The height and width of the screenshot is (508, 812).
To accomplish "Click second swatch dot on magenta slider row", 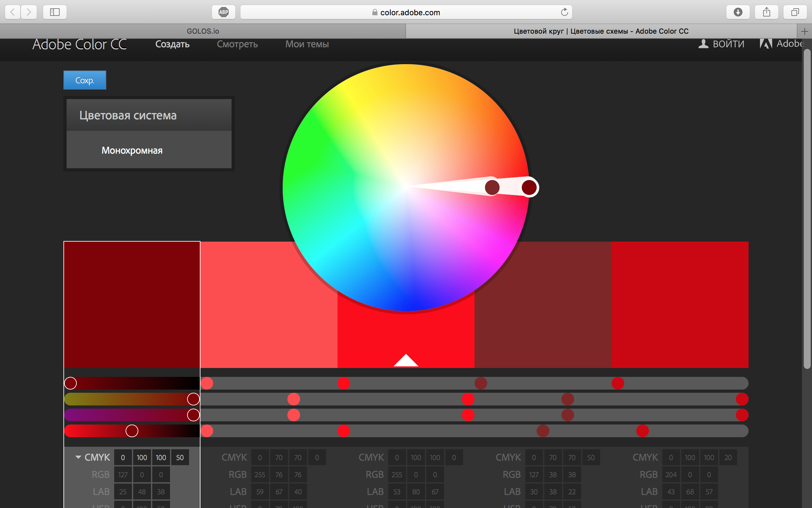I will coord(294,399).
